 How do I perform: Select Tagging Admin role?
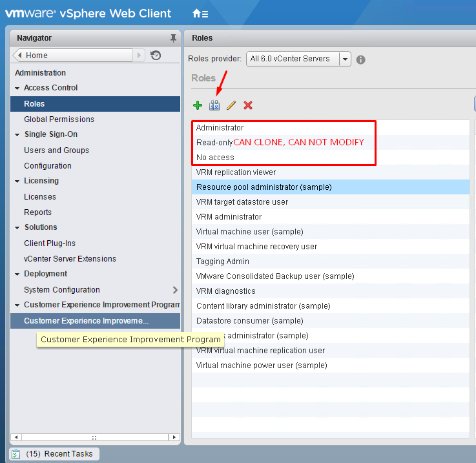point(331,262)
